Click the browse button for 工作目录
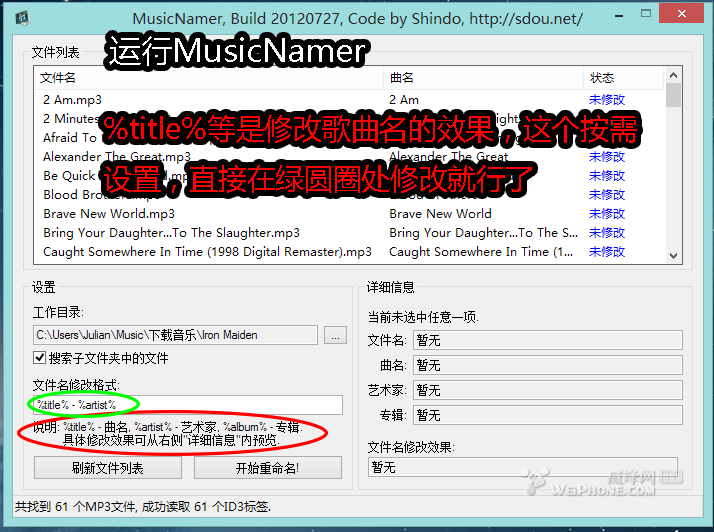This screenshot has height=532, width=714. [x=335, y=335]
